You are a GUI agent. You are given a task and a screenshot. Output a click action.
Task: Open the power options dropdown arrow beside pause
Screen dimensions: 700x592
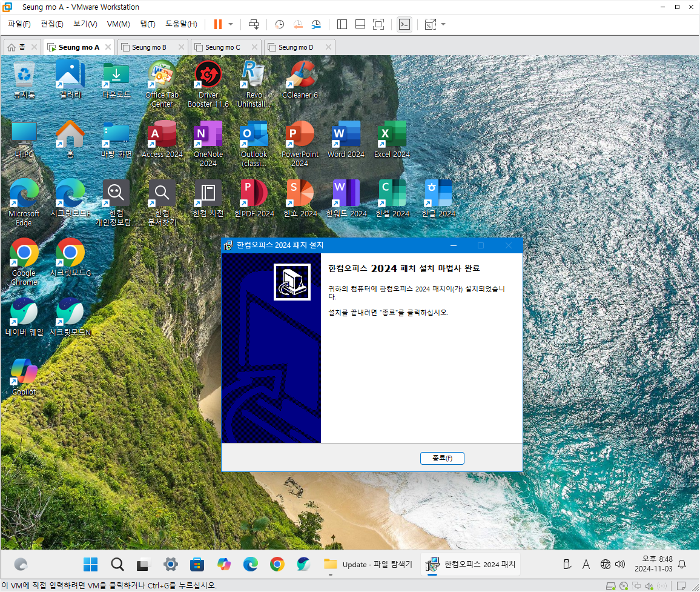pyautogui.click(x=231, y=24)
